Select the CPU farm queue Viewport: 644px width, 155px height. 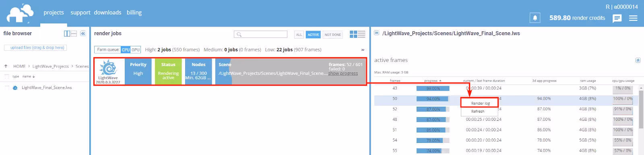126,50
